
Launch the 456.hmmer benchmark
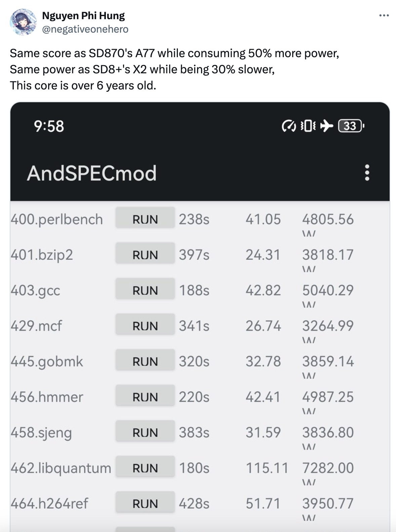click(x=145, y=397)
